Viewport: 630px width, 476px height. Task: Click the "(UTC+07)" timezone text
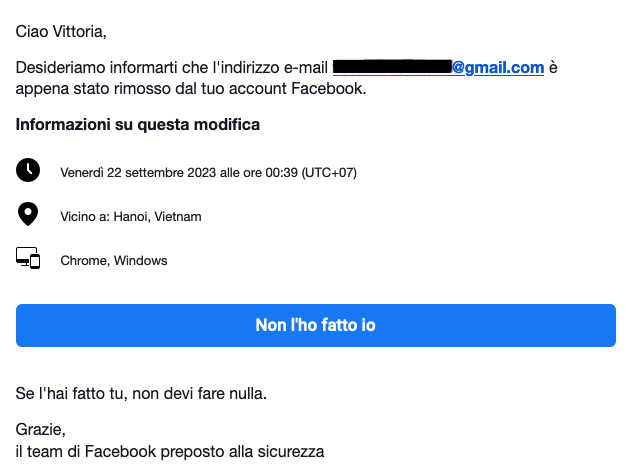pyautogui.click(x=329, y=173)
